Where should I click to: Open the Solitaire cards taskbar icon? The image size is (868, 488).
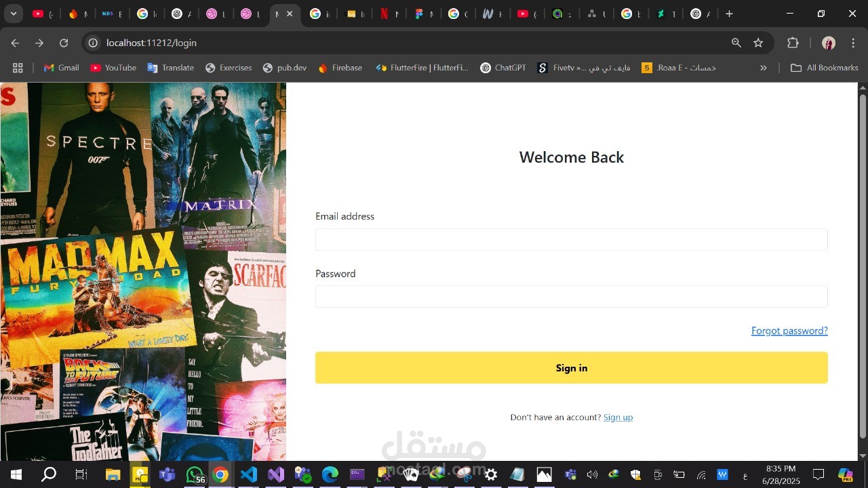click(411, 474)
